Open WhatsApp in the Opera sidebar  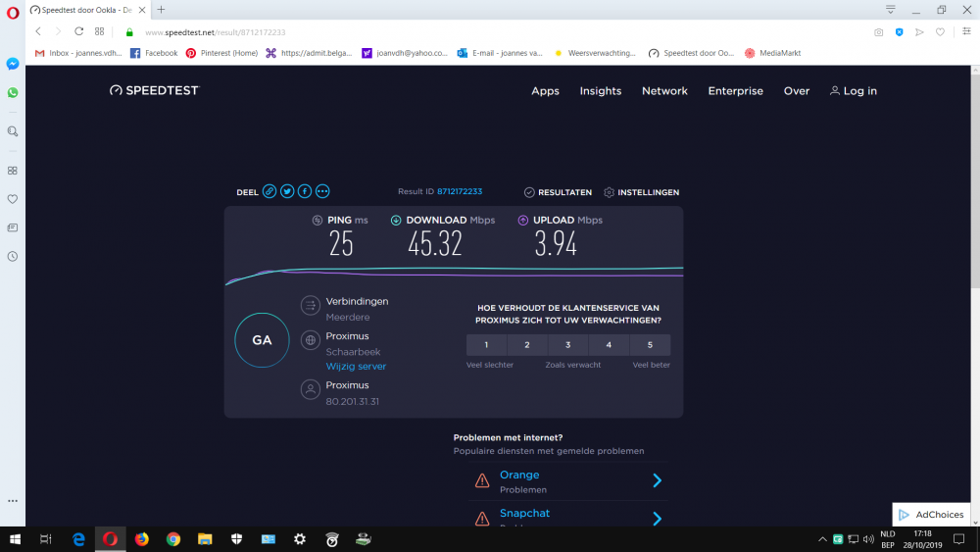click(x=13, y=92)
